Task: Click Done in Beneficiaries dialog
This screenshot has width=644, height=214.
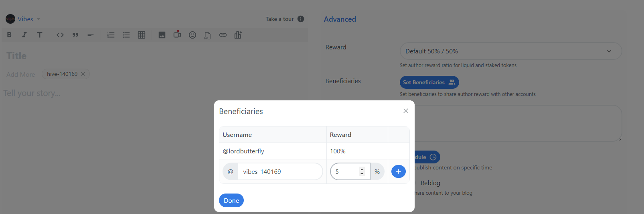Action: [231, 200]
